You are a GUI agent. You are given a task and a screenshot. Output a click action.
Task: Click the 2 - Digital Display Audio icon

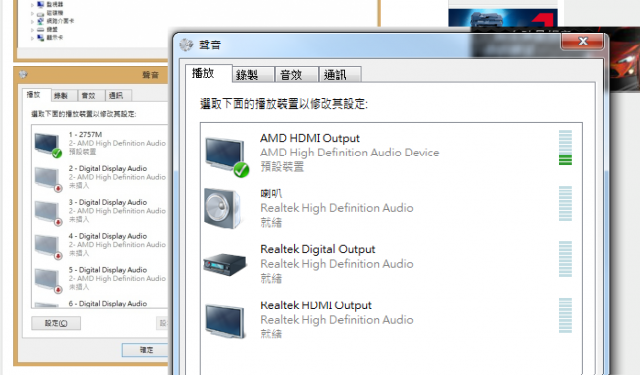point(48,179)
